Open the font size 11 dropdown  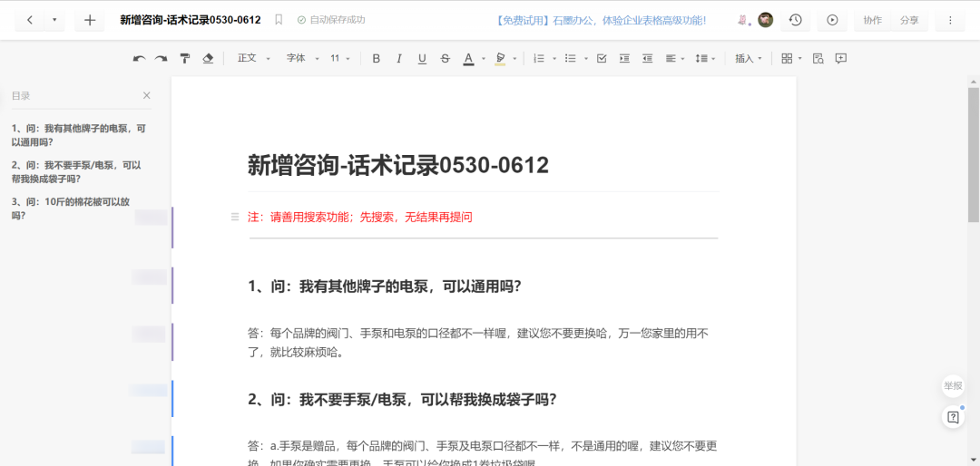pyautogui.click(x=340, y=58)
